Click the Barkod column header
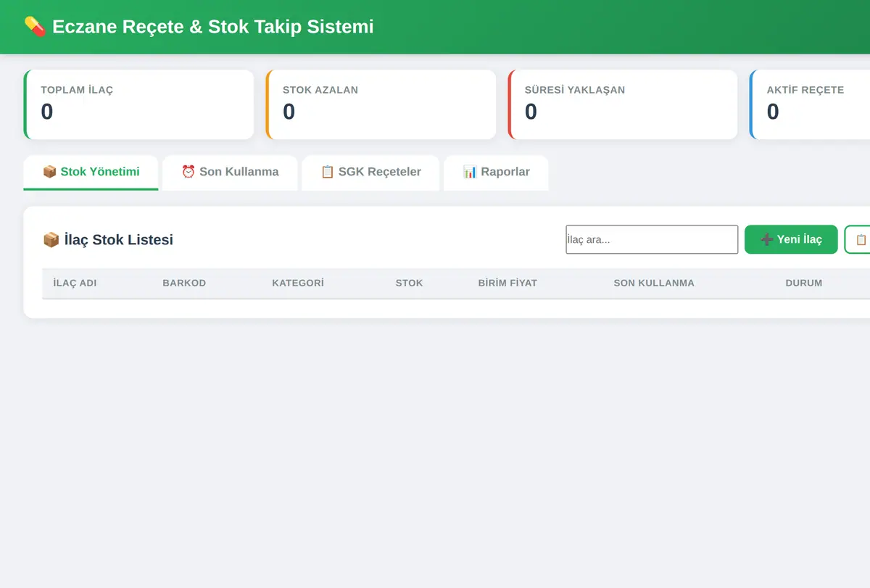870x588 pixels. 184,283
